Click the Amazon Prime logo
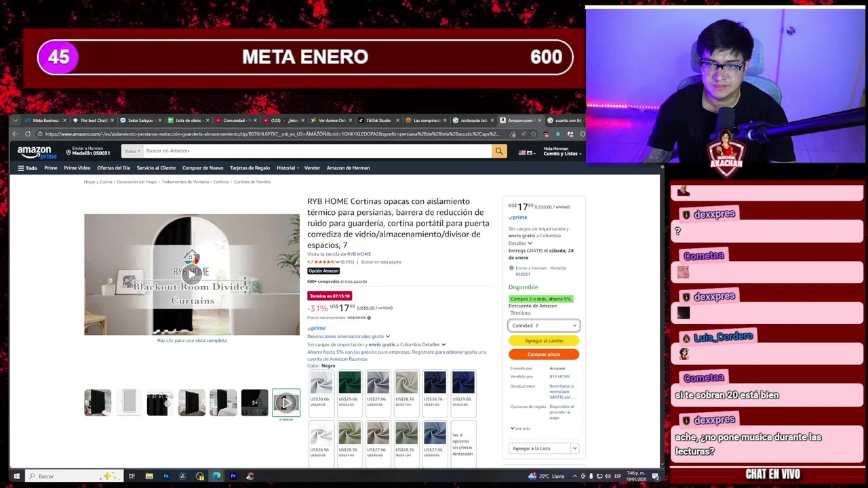This screenshot has width=868, height=488. [37, 152]
